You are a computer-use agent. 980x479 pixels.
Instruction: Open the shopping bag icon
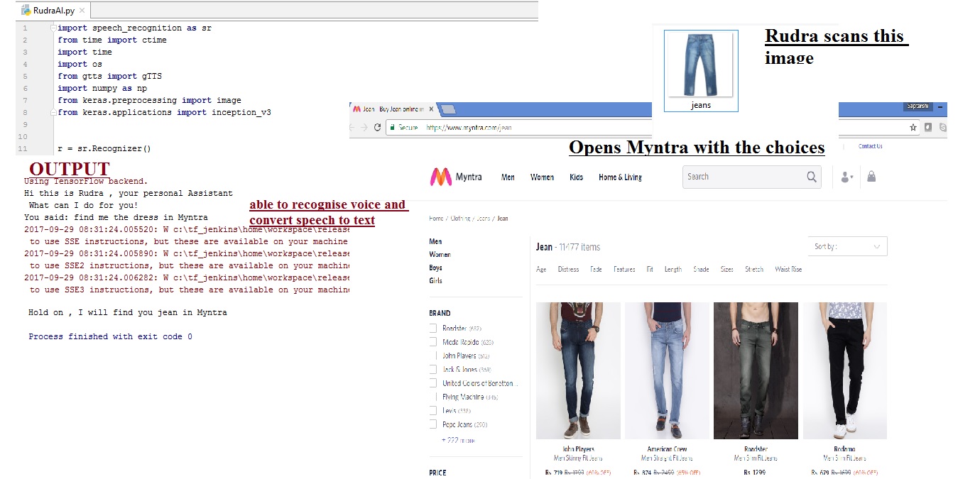point(871,177)
